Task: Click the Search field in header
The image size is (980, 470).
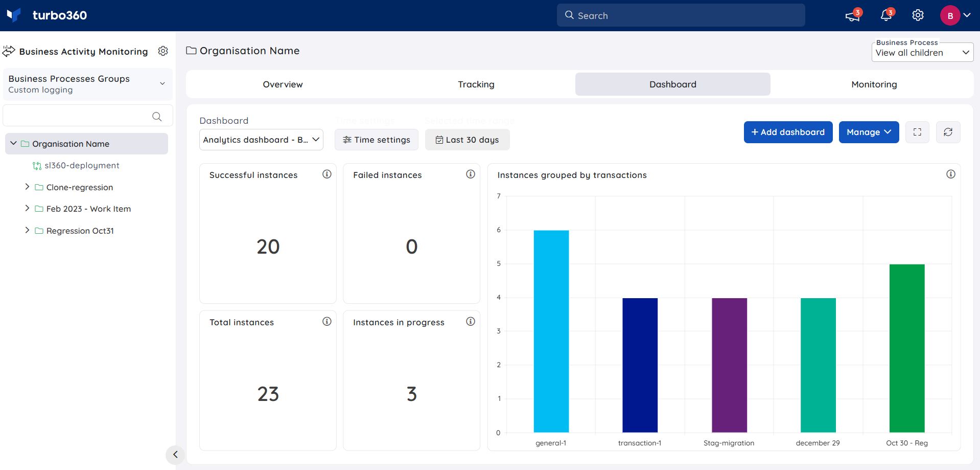Action: click(x=681, y=15)
